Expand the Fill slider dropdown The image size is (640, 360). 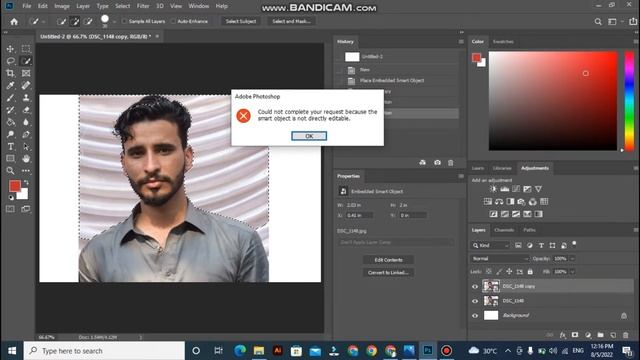[572, 272]
